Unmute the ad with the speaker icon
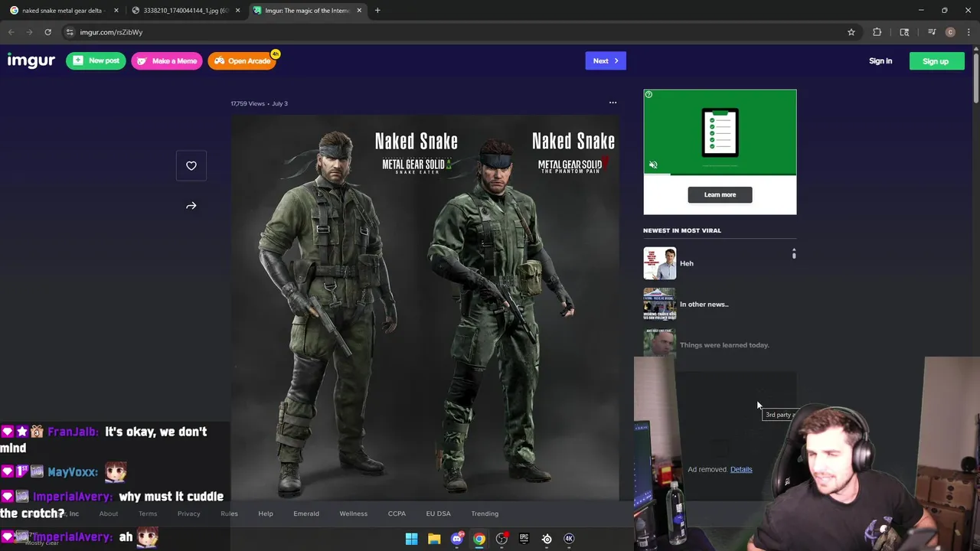This screenshot has width=980, height=551. click(x=653, y=165)
